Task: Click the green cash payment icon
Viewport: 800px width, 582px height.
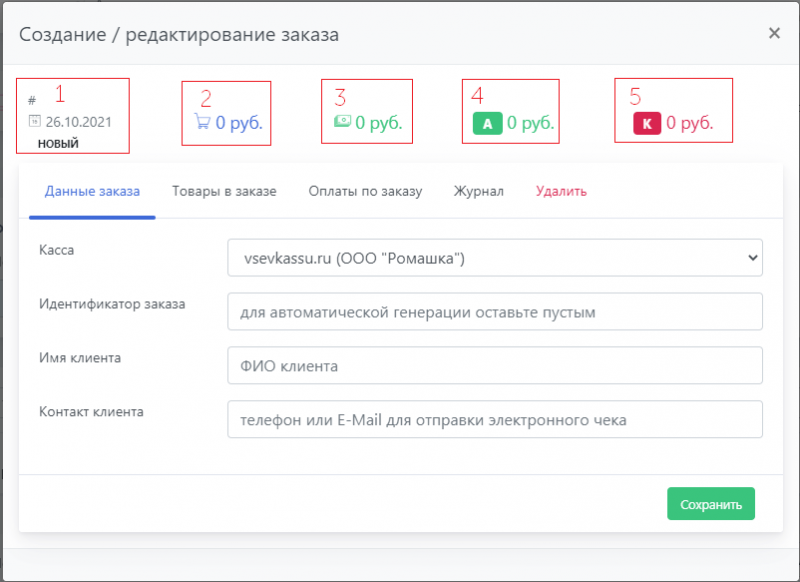Action: 342,123
